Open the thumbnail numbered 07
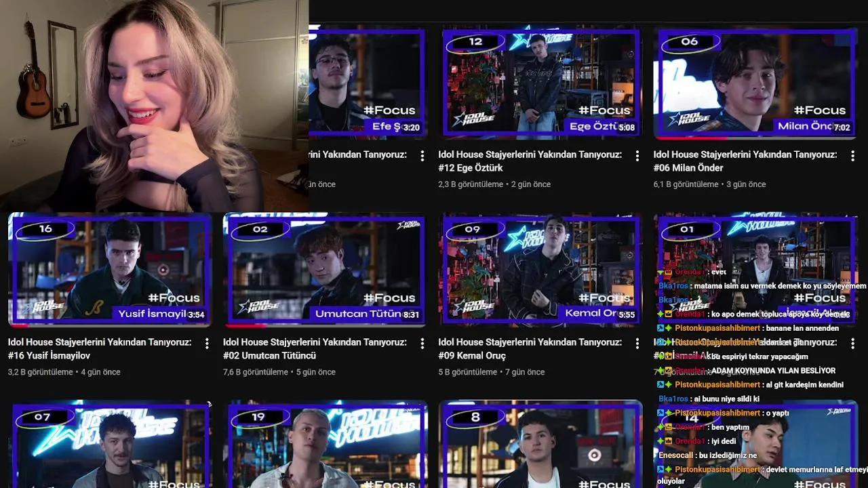The width and height of the screenshot is (868, 488). (110, 445)
